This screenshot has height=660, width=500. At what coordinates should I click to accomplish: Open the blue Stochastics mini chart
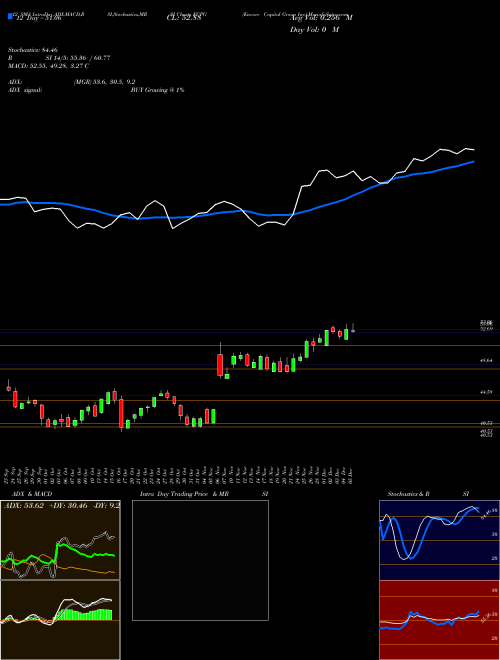point(439,540)
